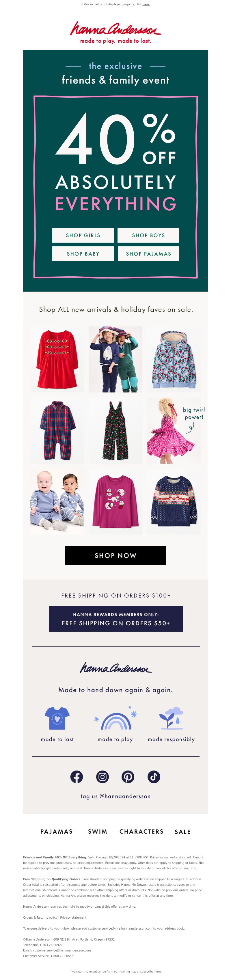Image resolution: width=231 pixels, height=980 pixels.
Task: Click the made to last t-shirt icon
Action: pyautogui.click(x=57, y=718)
